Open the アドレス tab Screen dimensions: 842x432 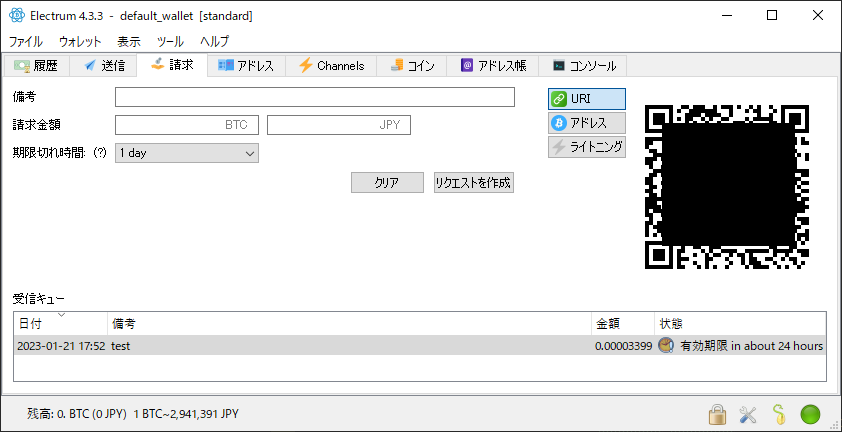[246, 66]
